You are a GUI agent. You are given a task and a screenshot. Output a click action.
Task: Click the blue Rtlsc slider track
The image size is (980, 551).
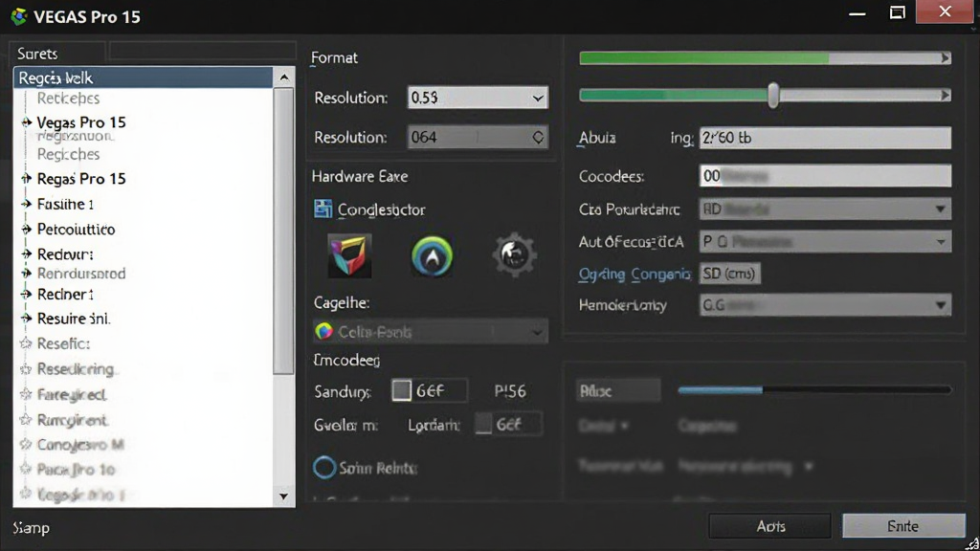(x=814, y=390)
